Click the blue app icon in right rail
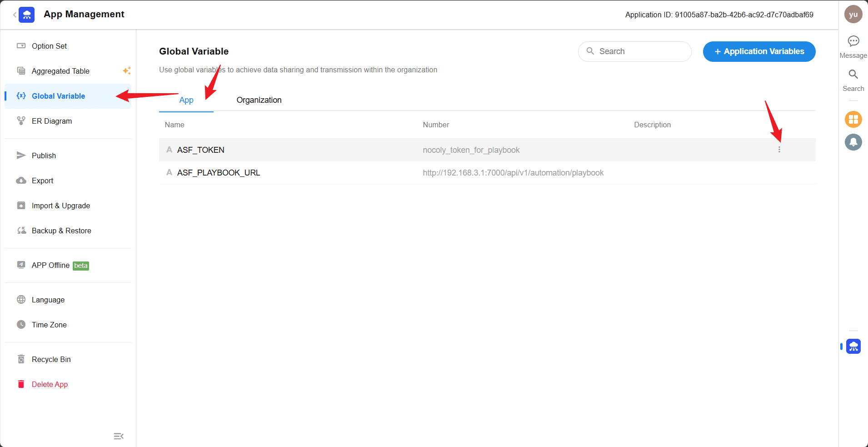Screen dimensions: 868x447 coord(853,347)
